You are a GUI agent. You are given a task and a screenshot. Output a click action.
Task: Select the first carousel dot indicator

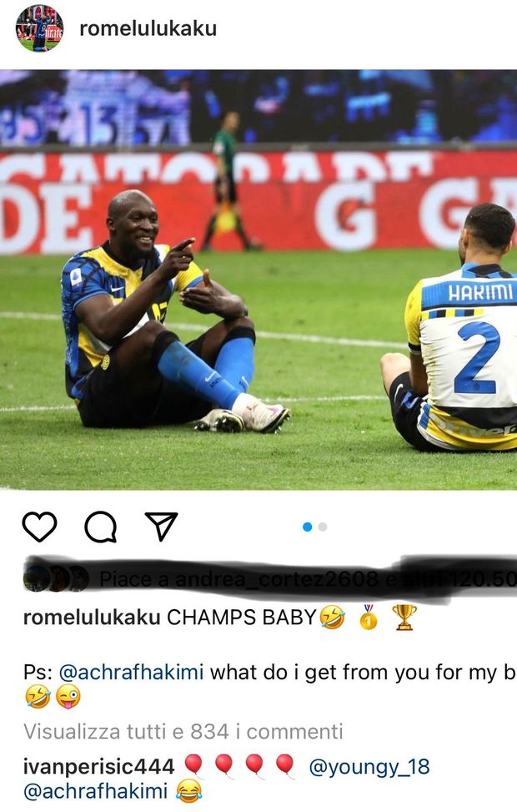tap(308, 527)
